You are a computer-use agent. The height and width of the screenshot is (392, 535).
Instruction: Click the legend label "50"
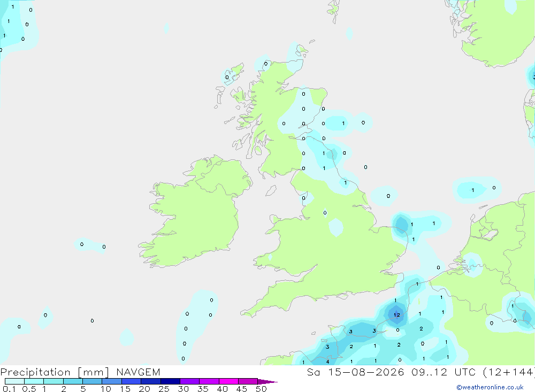point(262,389)
